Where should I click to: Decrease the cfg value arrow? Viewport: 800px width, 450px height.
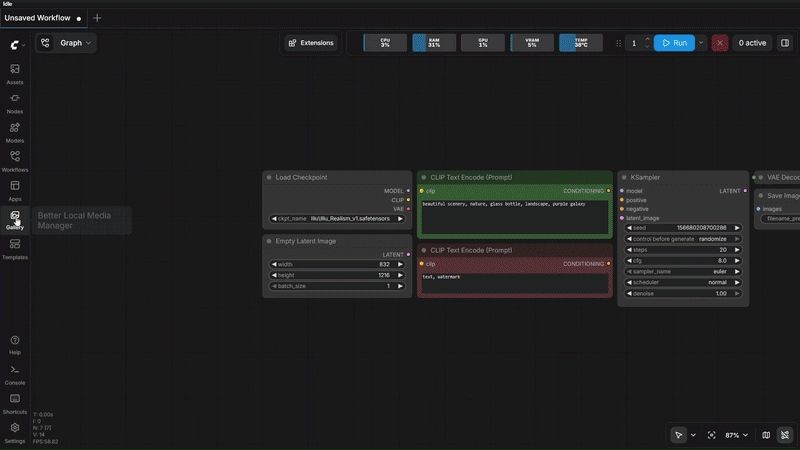click(x=629, y=261)
